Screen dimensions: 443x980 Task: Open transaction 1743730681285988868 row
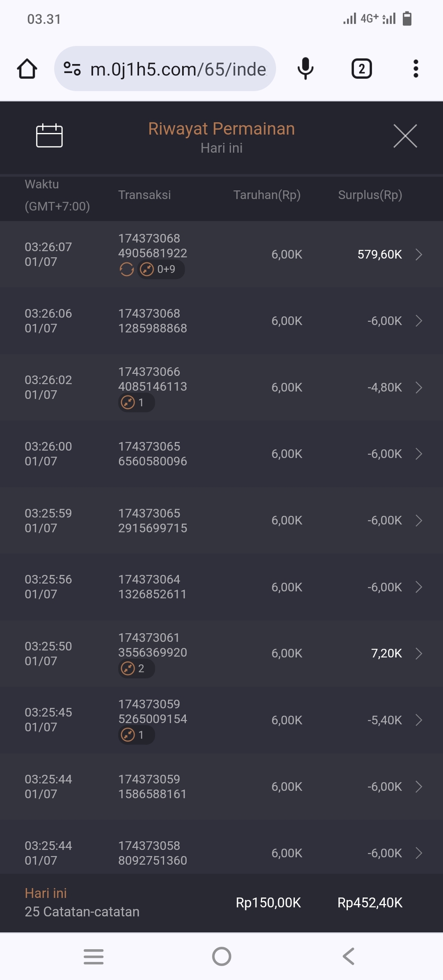pyautogui.click(x=221, y=321)
